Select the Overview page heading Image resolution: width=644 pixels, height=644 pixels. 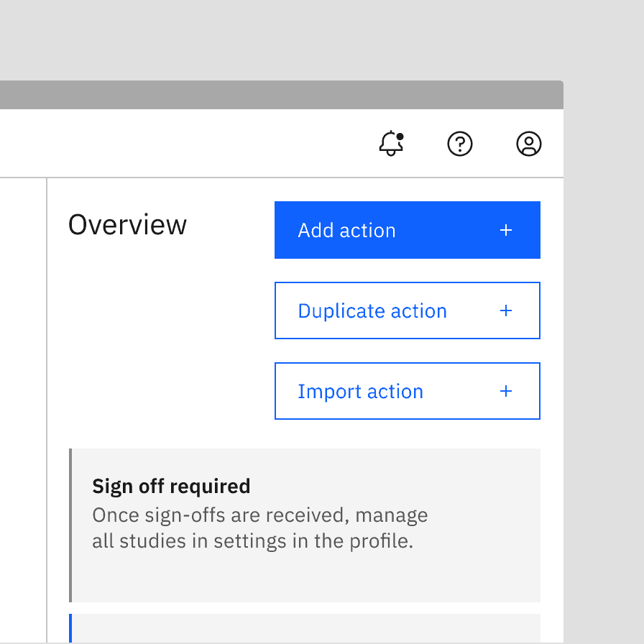pyautogui.click(x=126, y=225)
